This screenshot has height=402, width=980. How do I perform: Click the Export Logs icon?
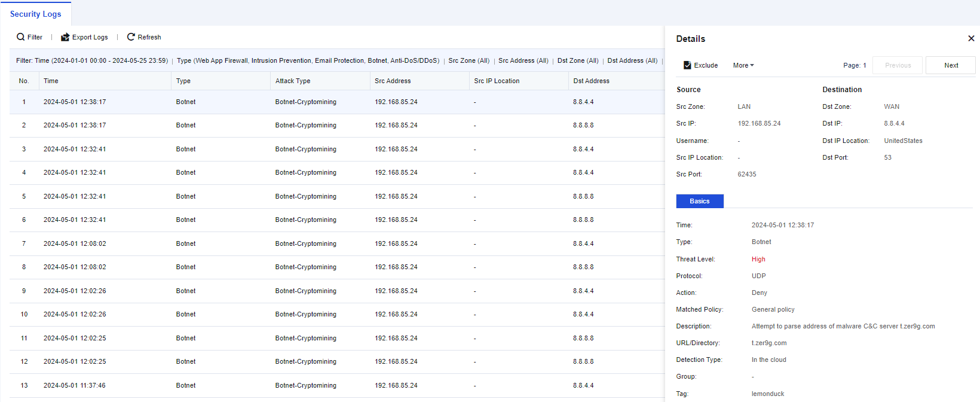tap(65, 37)
